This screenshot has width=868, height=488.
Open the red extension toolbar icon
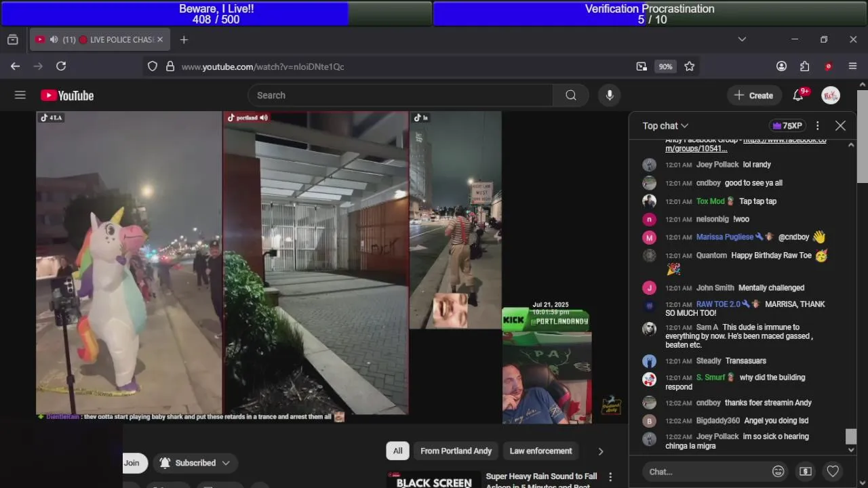click(828, 66)
